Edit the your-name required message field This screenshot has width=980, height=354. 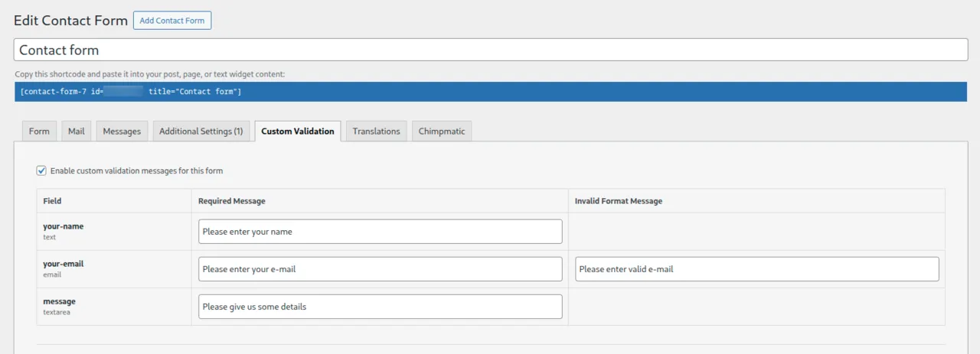click(x=380, y=232)
